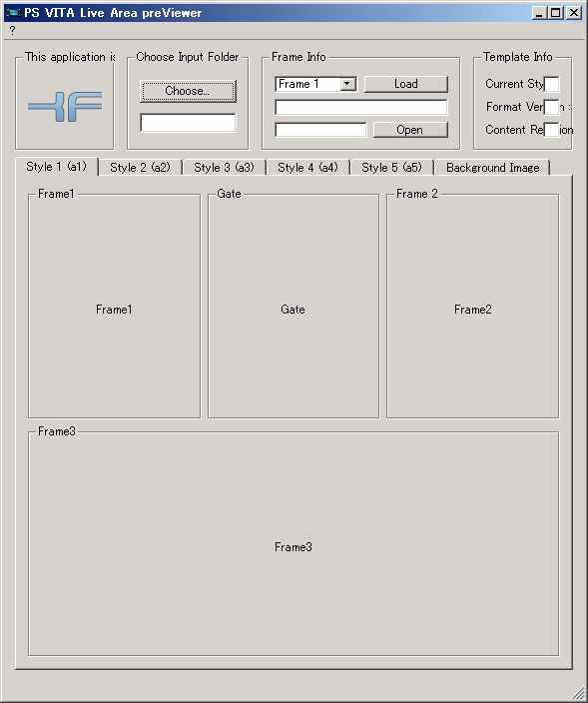Click the Load button
588x703 pixels.
point(406,84)
